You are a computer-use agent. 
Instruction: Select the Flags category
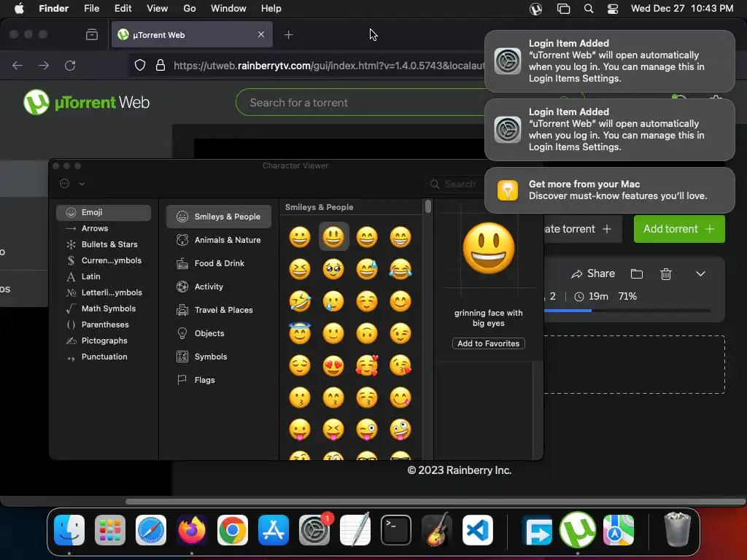[219, 380]
